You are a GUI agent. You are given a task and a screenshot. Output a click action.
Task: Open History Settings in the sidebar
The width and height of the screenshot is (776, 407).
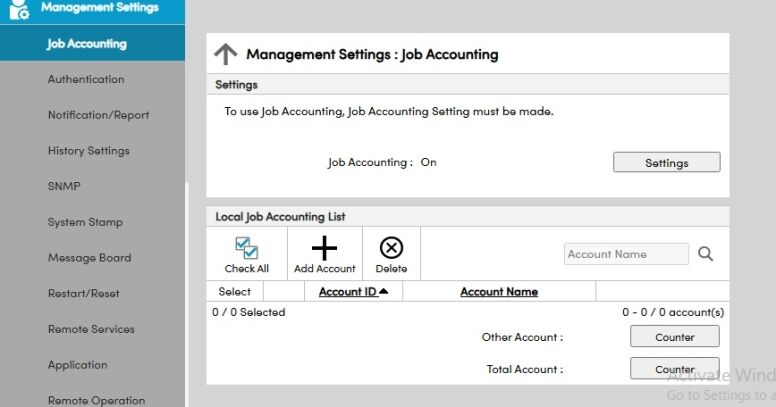coord(88,151)
